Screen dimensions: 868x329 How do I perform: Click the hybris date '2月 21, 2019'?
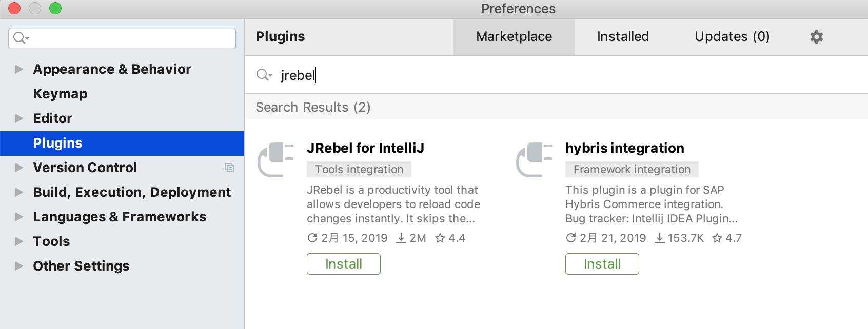[x=613, y=238]
